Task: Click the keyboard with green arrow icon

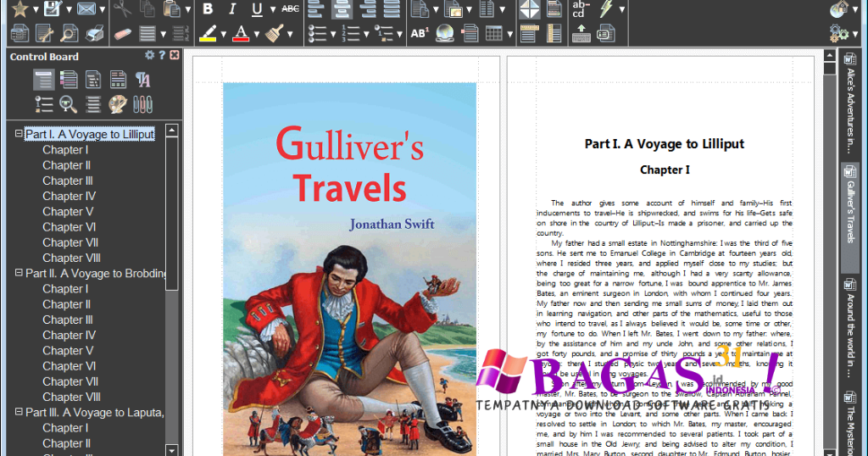Action: 581,34
